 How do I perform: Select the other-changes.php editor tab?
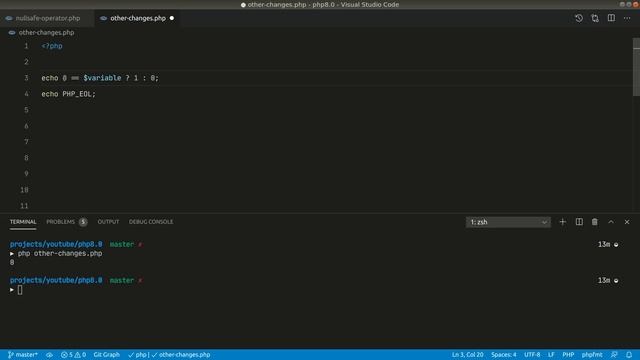tap(138, 18)
